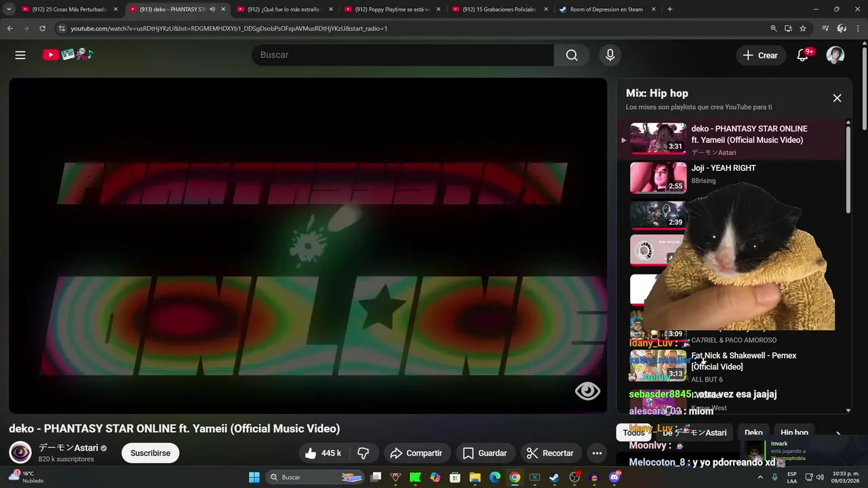Close the Mix: Hip hop playlist panel
The height and width of the screenshot is (488, 868).
coord(837,98)
